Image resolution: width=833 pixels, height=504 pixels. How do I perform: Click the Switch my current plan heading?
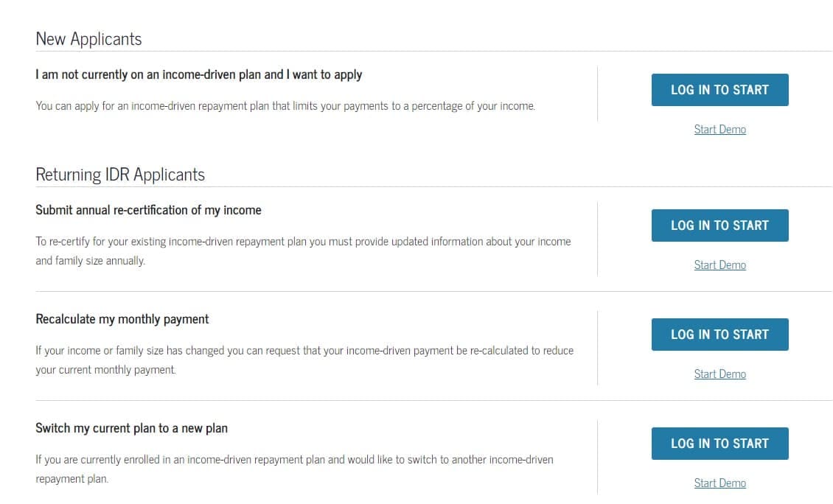click(131, 427)
